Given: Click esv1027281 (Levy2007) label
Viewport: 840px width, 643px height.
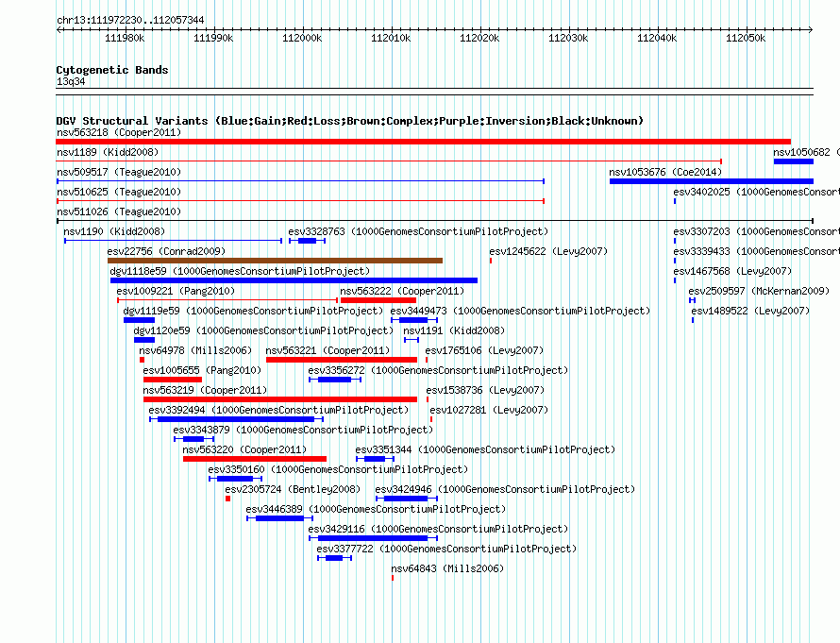Looking at the screenshot, I should pos(489,410).
